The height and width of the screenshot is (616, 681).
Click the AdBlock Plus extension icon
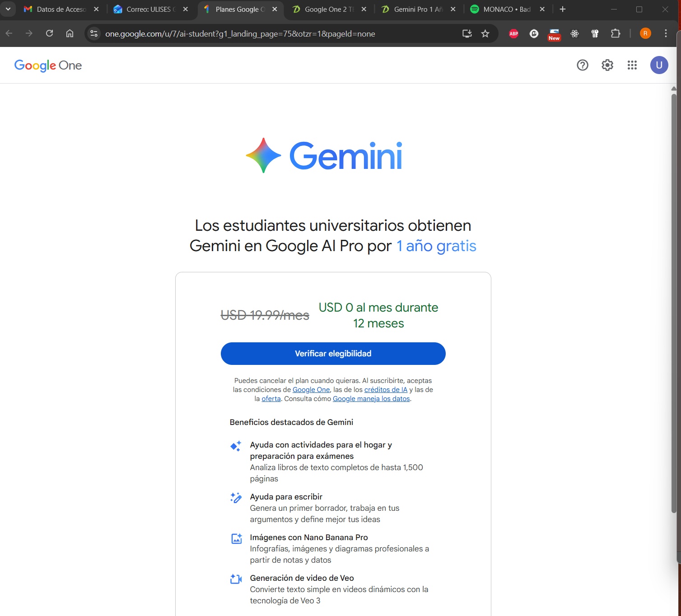513,33
